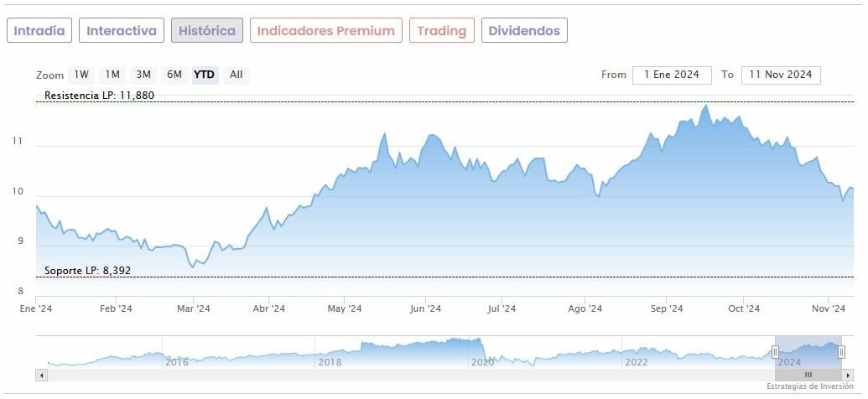Zoom the chart to 6M
Viewport: 868px width, 399px height.
(174, 75)
